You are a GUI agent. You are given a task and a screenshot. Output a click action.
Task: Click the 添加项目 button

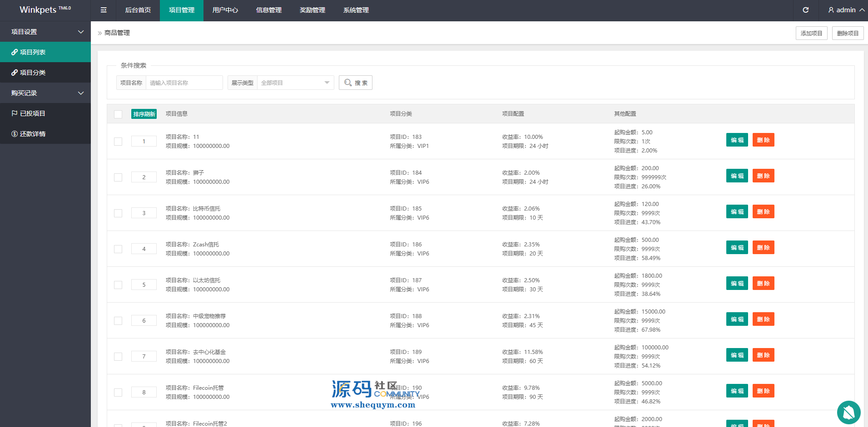coord(811,33)
